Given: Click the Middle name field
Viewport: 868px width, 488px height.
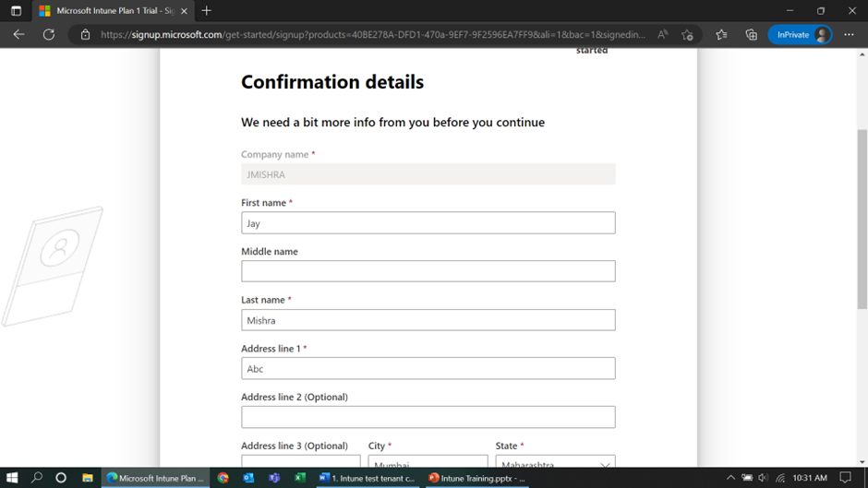Looking at the screenshot, I should pyautogui.click(x=428, y=271).
